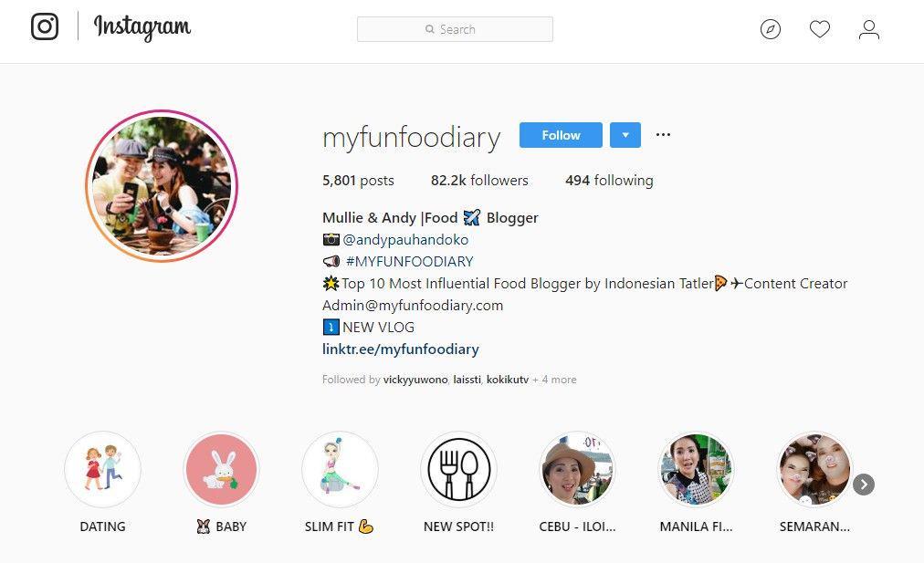This screenshot has height=563, width=924.
Task: View the 82.2k followers list
Action: (x=479, y=180)
